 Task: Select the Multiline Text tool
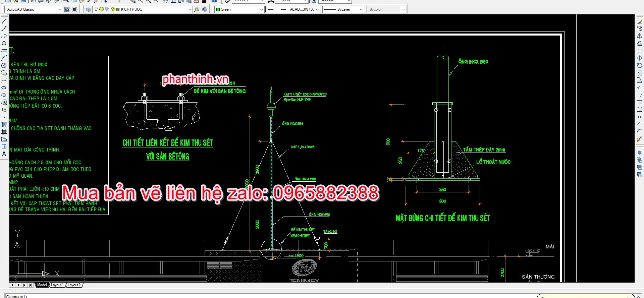tap(4, 154)
